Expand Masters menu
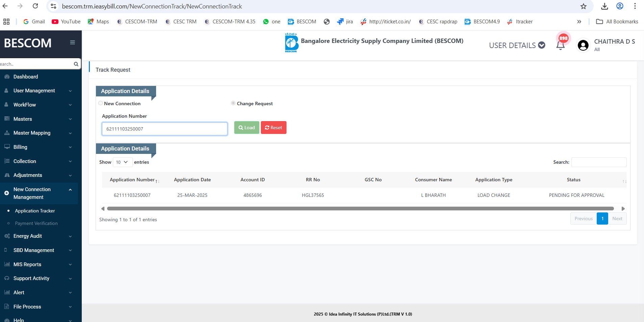 [x=39, y=119]
